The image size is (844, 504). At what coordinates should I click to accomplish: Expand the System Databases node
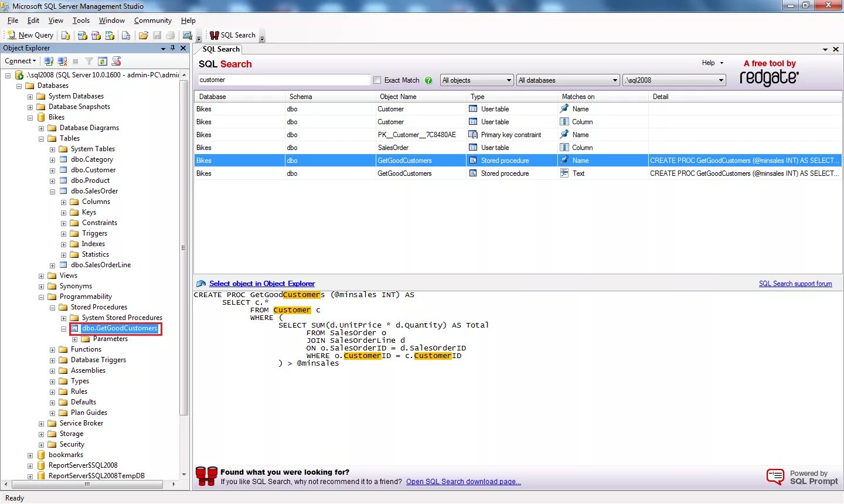[x=30, y=97]
